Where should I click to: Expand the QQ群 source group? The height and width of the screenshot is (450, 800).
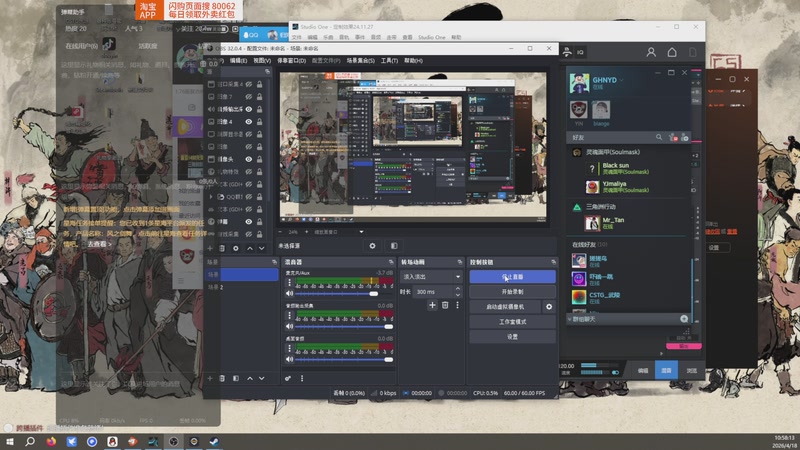pyautogui.click(x=211, y=197)
